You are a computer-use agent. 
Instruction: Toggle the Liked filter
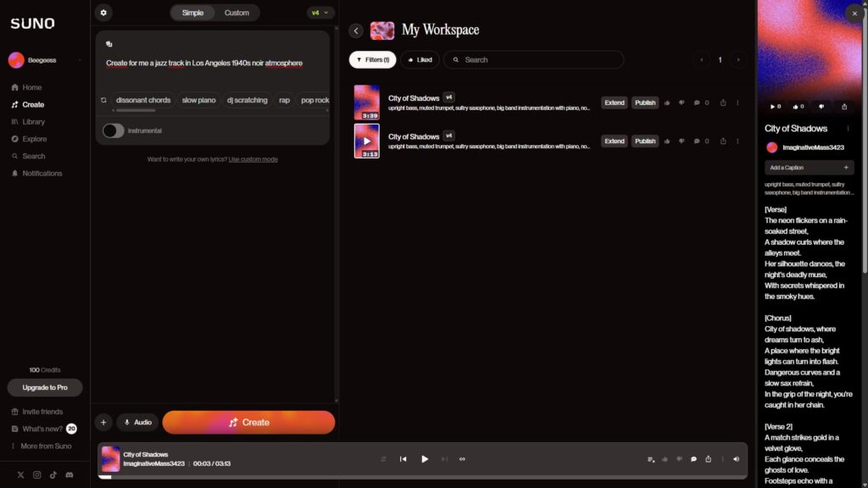click(420, 60)
